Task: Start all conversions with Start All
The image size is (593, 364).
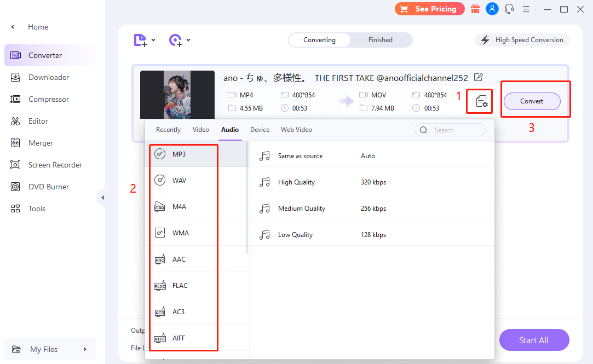Action: [534, 340]
